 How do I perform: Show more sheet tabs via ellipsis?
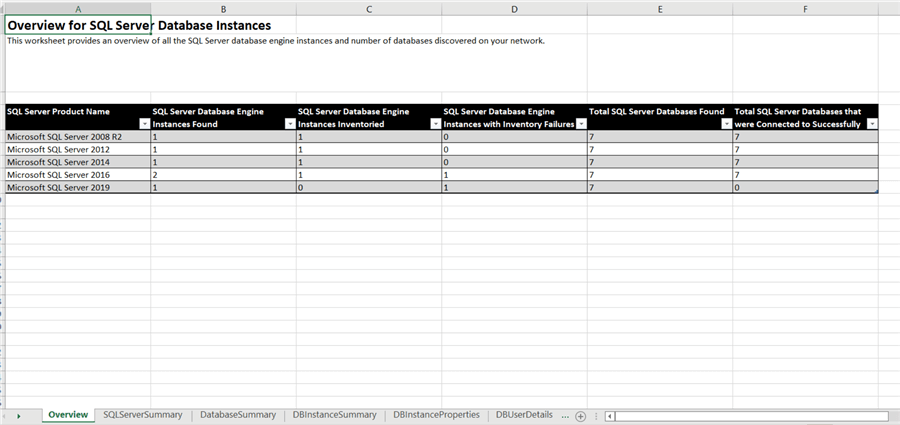(x=565, y=415)
